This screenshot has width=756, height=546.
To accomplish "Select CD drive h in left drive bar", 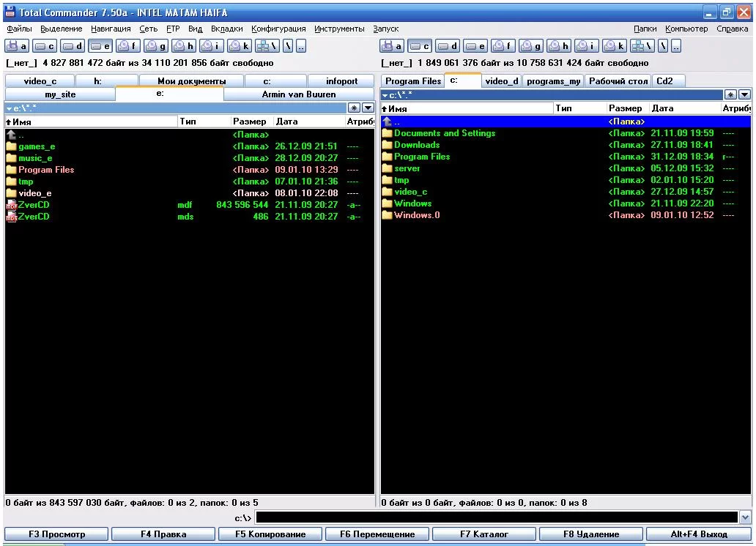I will pos(184,46).
